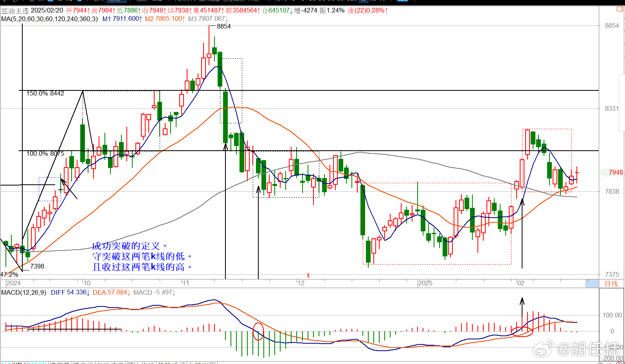Click the 10 month label on the date axis

pyautogui.click(x=87, y=283)
